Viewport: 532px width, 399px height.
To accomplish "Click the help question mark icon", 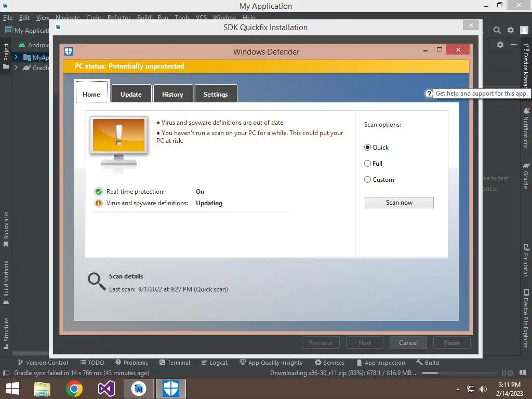I will [x=429, y=94].
